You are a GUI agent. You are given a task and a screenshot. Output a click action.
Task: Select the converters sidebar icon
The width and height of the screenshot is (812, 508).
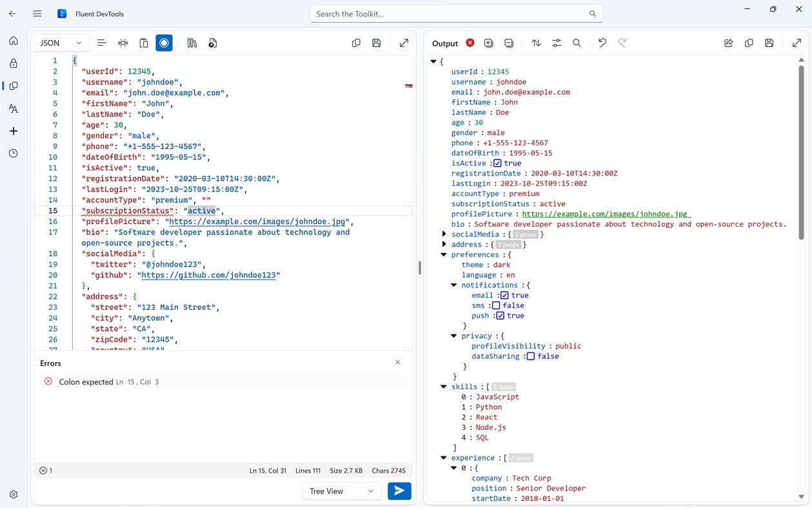coord(14,86)
